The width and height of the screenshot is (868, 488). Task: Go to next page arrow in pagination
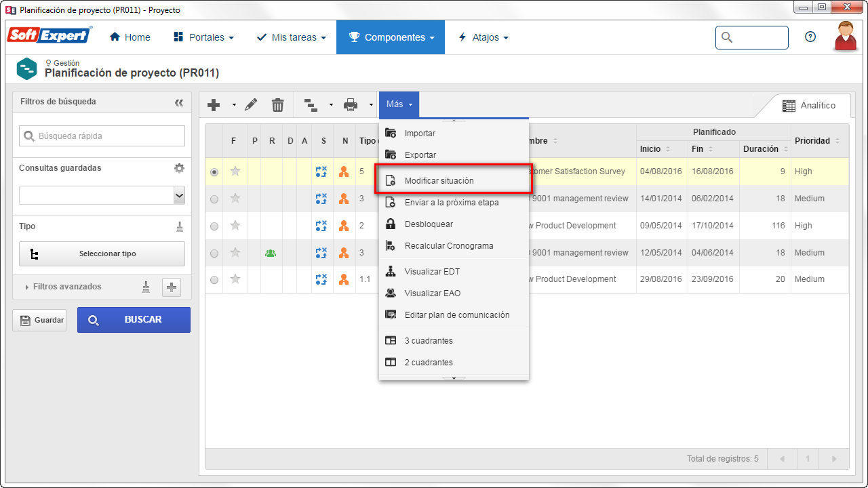[x=834, y=459]
